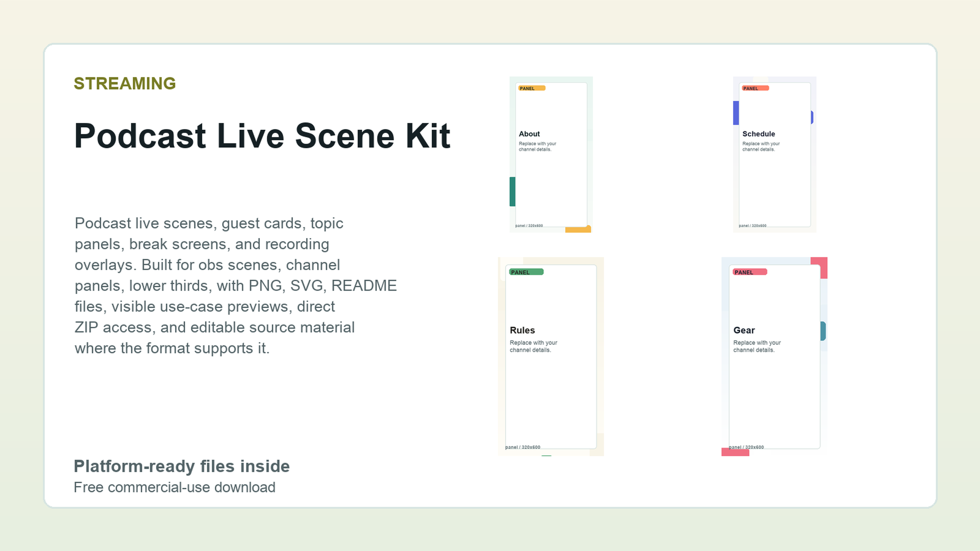
Task: Open the Rules panel thumbnail
Action: point(551,356)
